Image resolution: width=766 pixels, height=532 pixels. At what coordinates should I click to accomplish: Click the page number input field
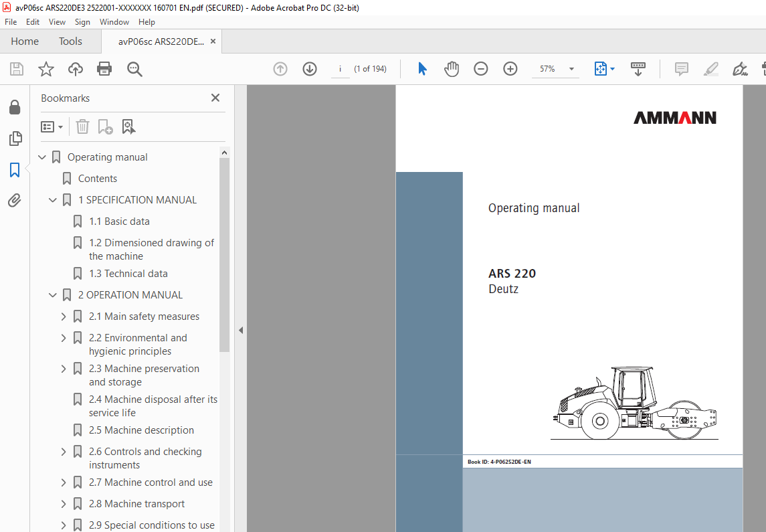[x=340, y=69]
